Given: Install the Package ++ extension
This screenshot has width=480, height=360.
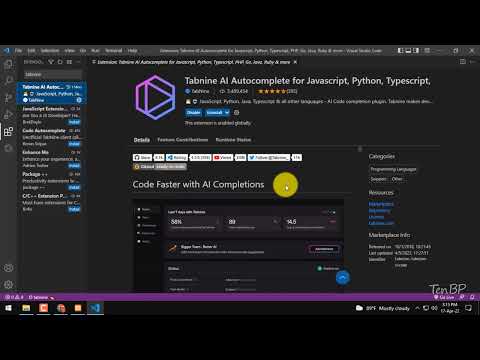Looking at the screenshot, I should coord(74,188).
